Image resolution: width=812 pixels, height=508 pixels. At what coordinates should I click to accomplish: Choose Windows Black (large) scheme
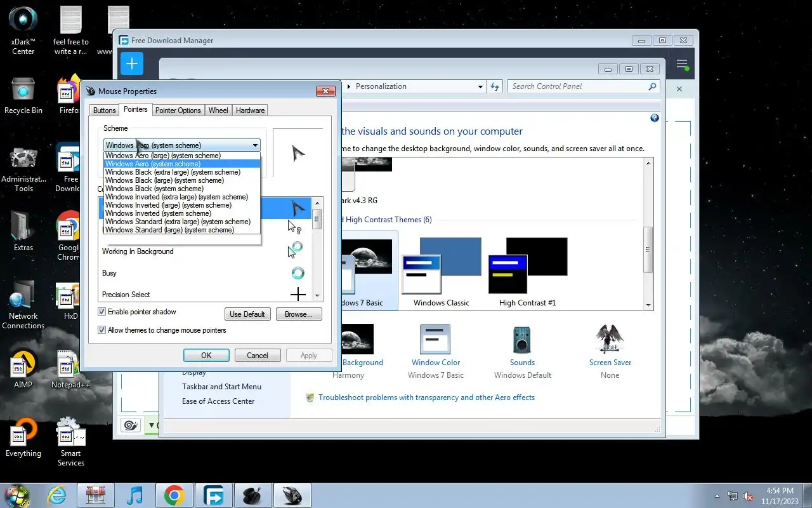point(181,180)
